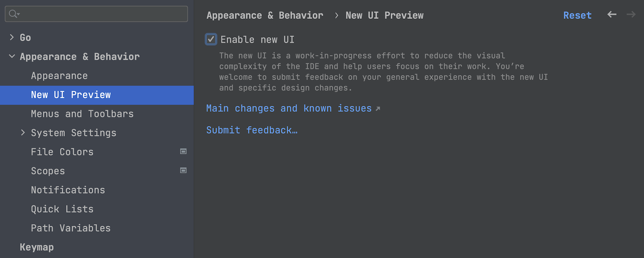Expand the System Settings node

23,133
